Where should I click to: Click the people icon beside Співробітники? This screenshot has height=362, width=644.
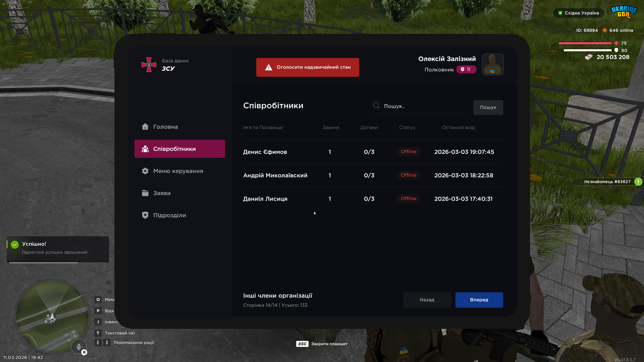coord(145,149)
